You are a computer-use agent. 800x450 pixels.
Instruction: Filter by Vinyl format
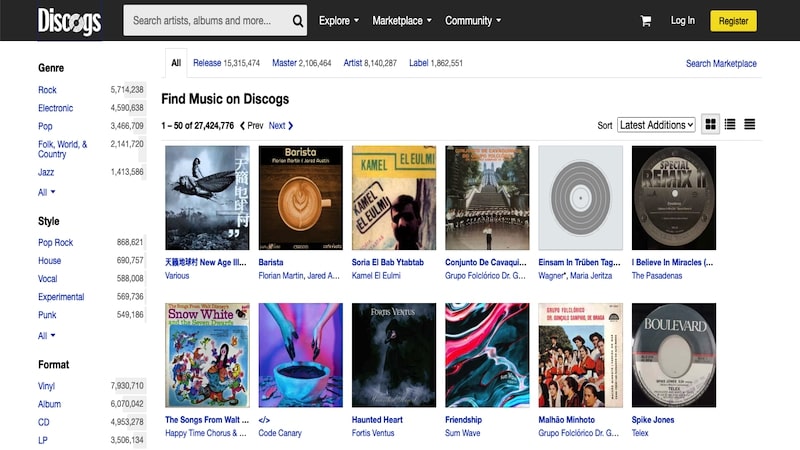click(x=46, y=386)
